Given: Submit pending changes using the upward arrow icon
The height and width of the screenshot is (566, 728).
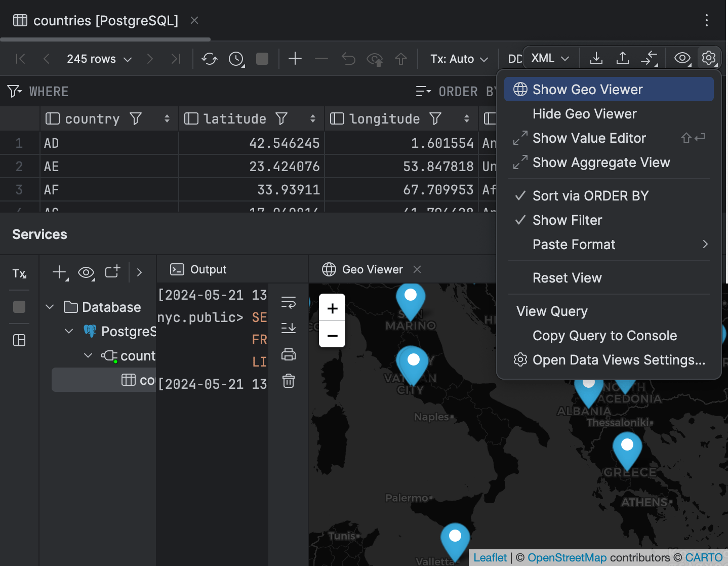Looking at the screenshot, I should (401, 59).
